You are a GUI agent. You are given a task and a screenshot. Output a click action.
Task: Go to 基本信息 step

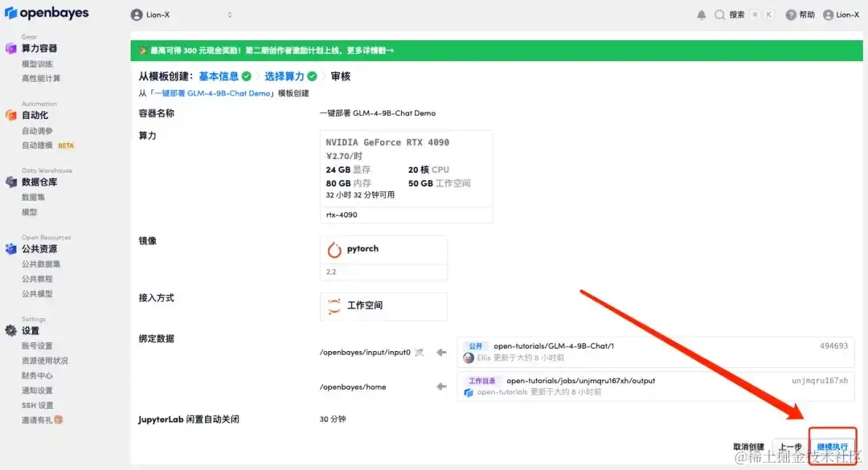pyautogui.click(x=219, y=76)
